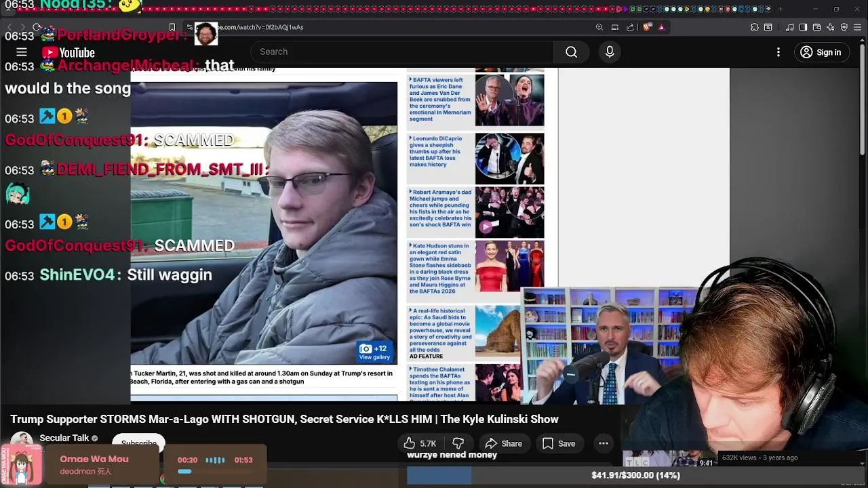Click the media music note toolbar icon
Image resolution: width=868 pixels, height=488 pixels.
(790, 27)
